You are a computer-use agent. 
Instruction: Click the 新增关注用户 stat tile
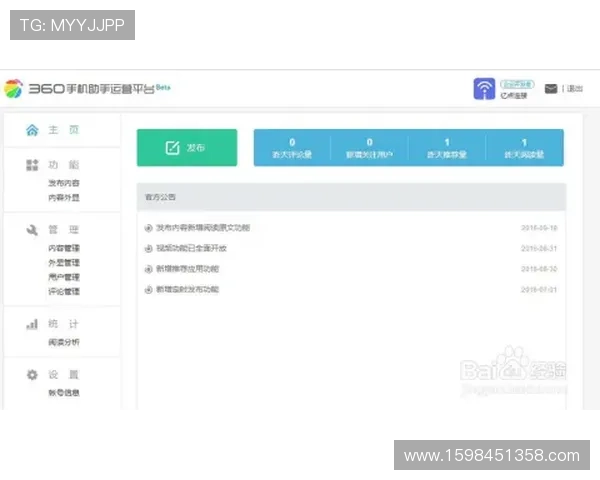pos(369,148)
